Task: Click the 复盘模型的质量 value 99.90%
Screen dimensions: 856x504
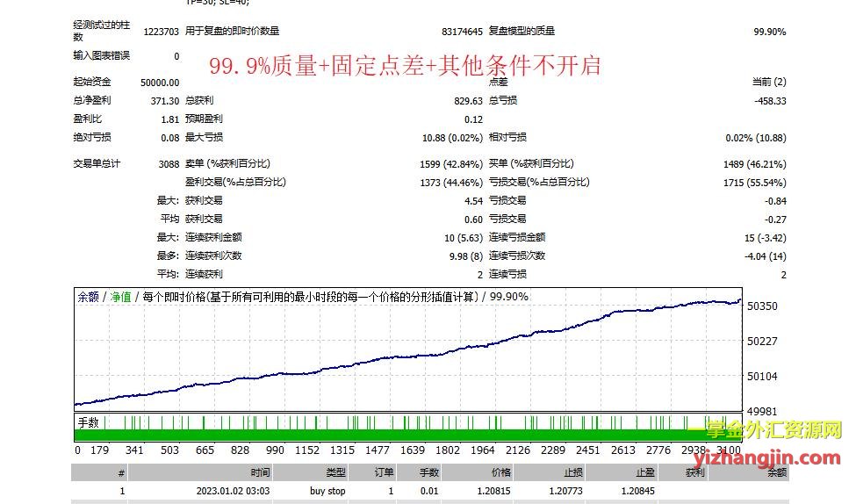Action: click(770, 32)
